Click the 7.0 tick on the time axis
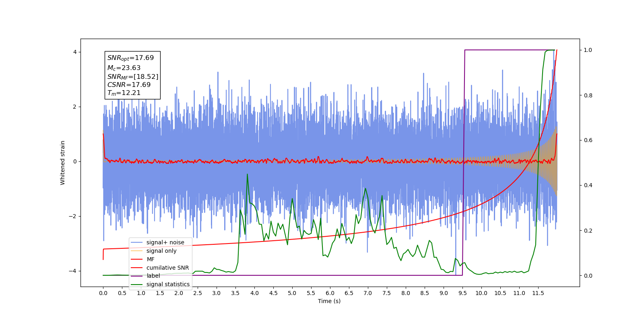Screen dimensions: 644x322 tap(368, 293)
